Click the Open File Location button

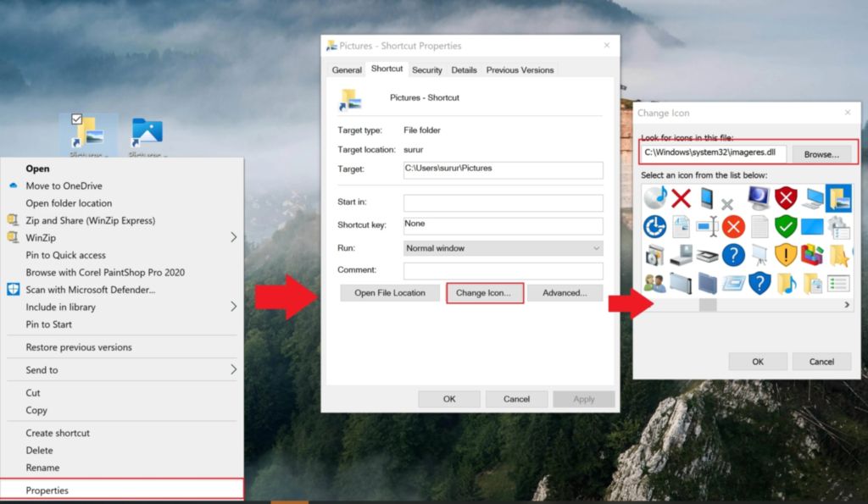click(x=390, y=293)
